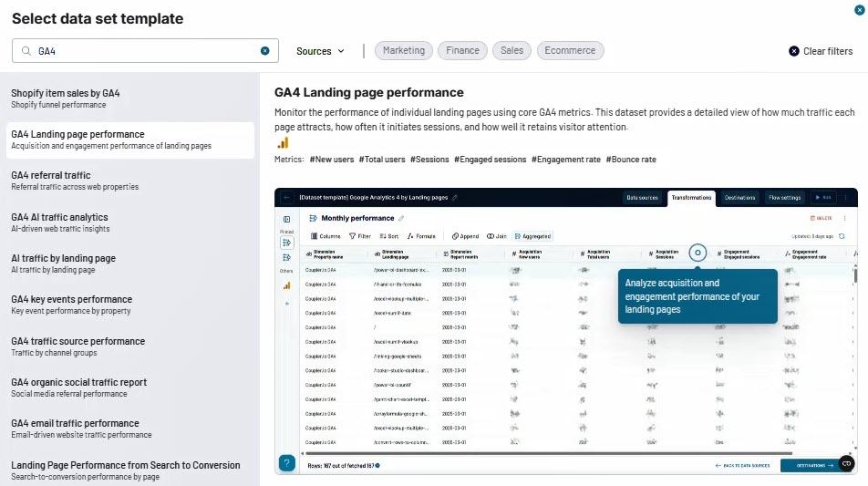Select the GA4 AI traffic analytics template
868x486 pixels.
tap(130, 222)
